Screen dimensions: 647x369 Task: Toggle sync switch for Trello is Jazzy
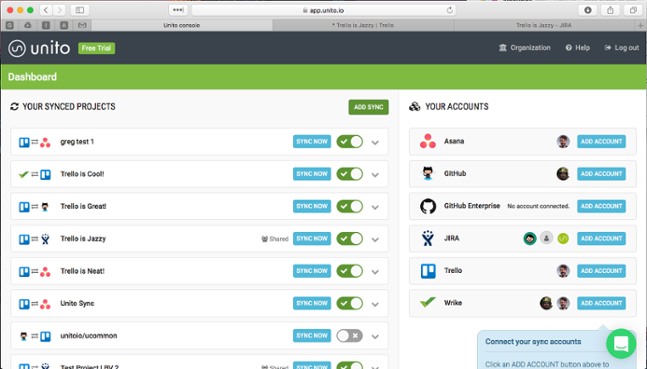[x=349, y=239]
